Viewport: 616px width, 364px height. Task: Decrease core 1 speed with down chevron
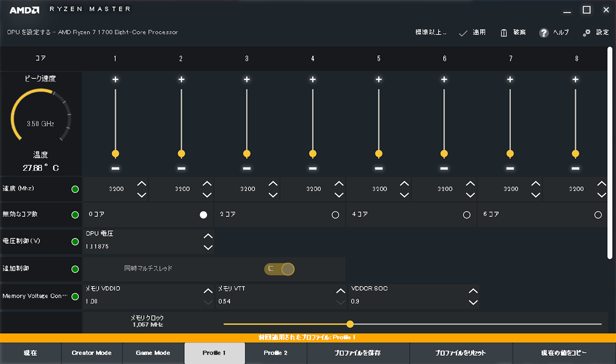pyautogui.click(x=141, y=195)
